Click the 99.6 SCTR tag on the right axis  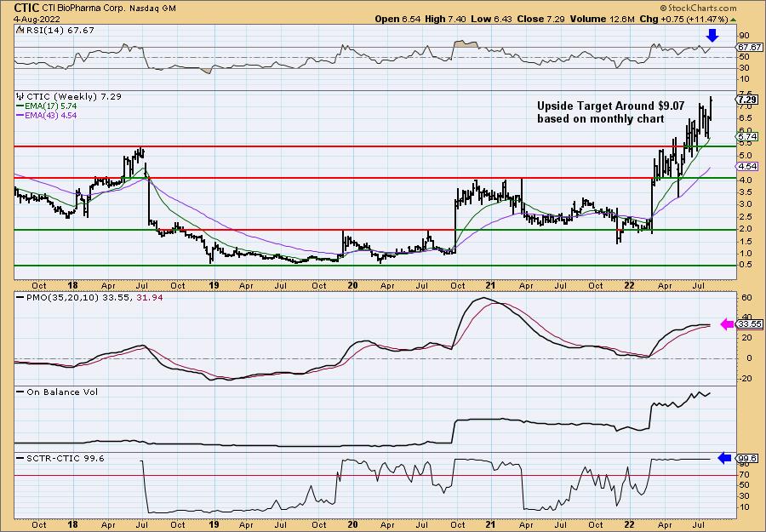click(747, 458)
